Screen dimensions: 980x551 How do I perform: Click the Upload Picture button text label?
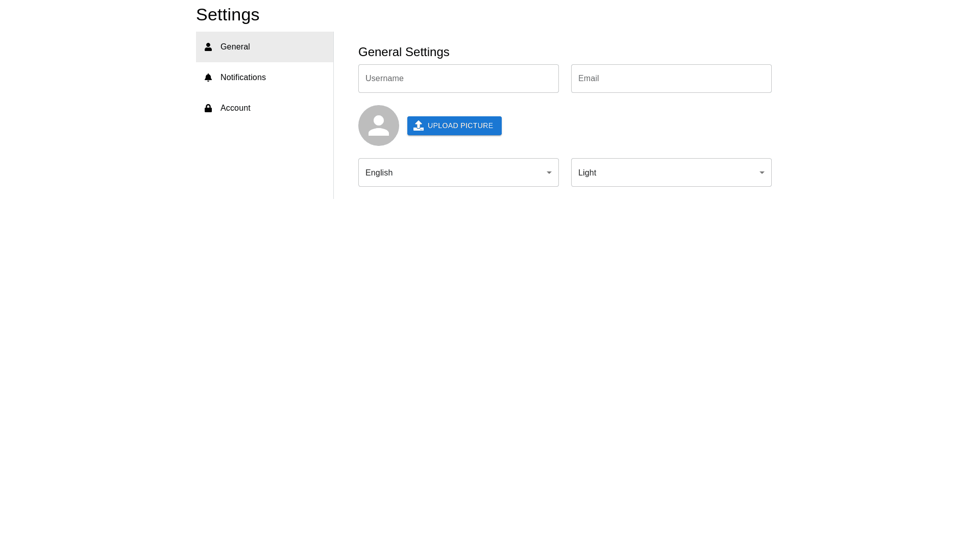point(460,126)
